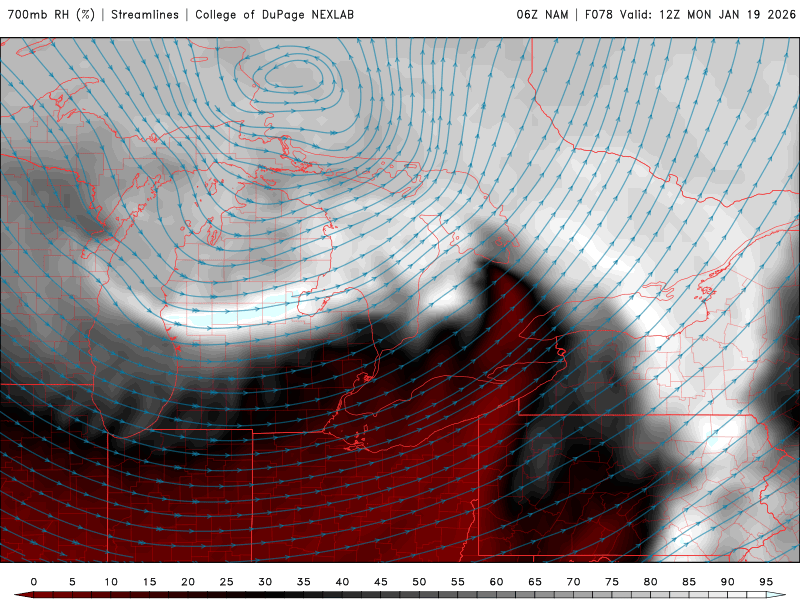Screen dimensions: 800x600
Task: Click the "F078" forecast hour text
Action: pyautogui.click(x=598, y=15)
